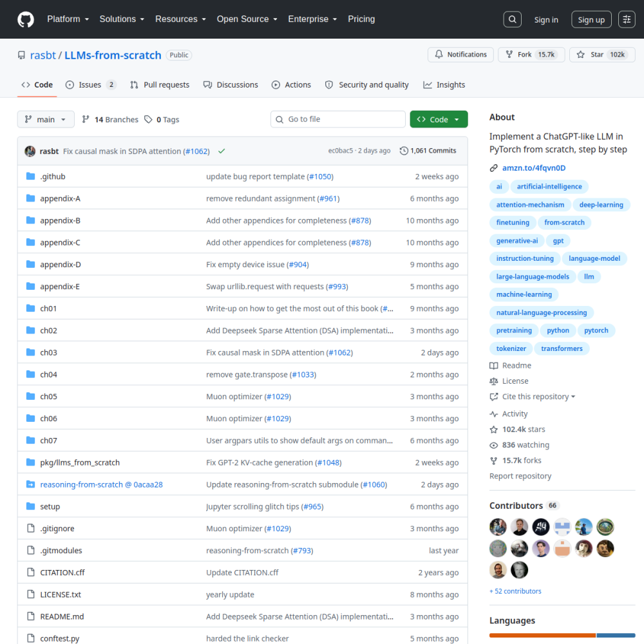644x644 pixels.
Task: Click the first contributor avatar
Action: [x=498, y=527]
